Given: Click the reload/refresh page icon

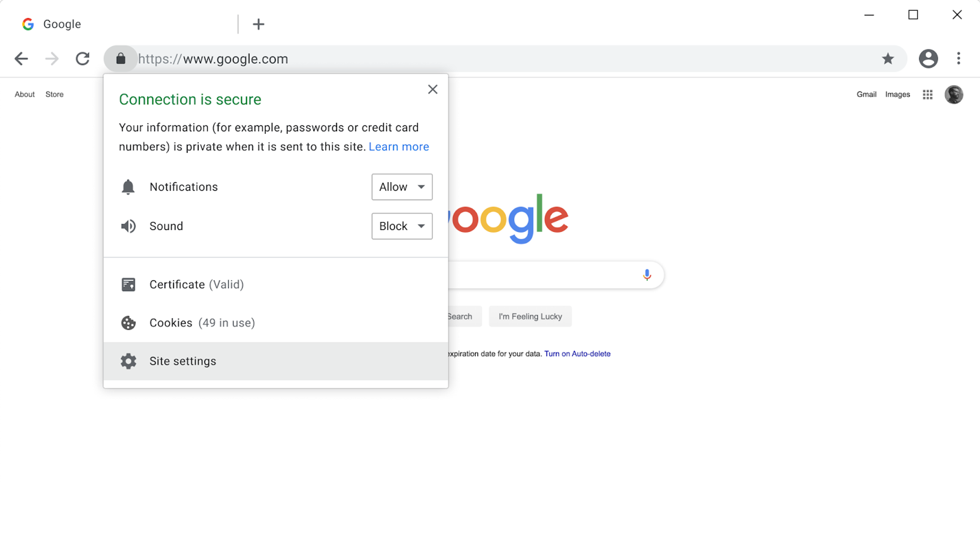Looking at the screenshot, I should click(x=83, y=59).
